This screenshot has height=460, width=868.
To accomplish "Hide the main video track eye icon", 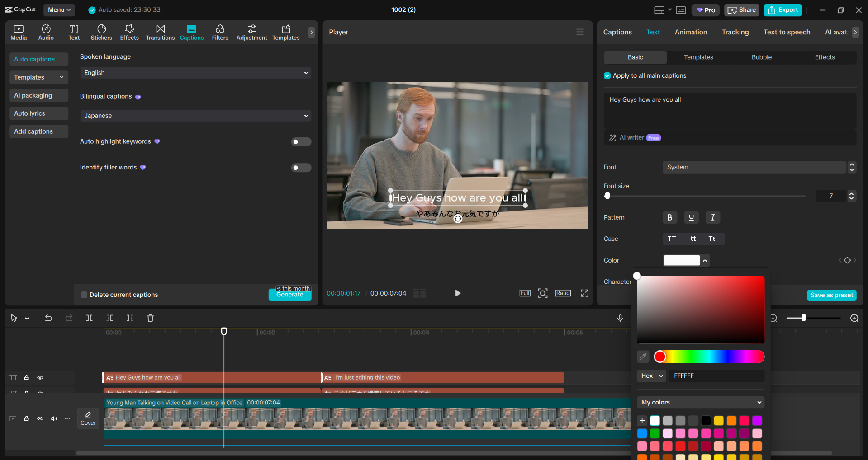I will pos(40,418).
